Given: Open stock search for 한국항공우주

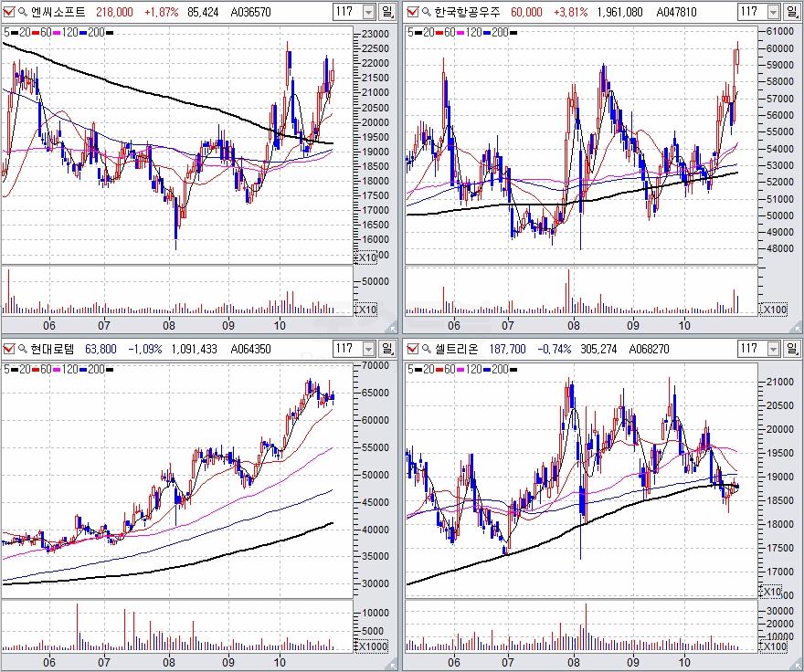Looking at the screenshot, I should (x=425, y=12).
